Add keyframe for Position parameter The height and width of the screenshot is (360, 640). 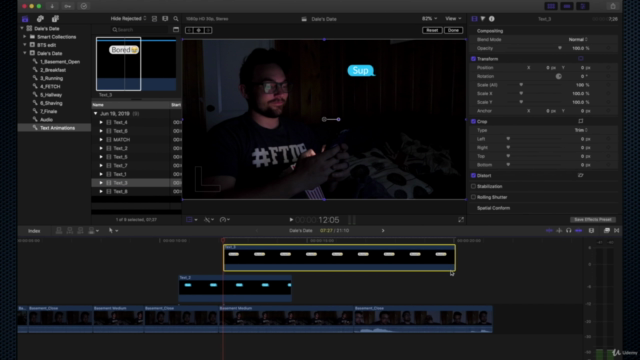[x=609, y=68]
